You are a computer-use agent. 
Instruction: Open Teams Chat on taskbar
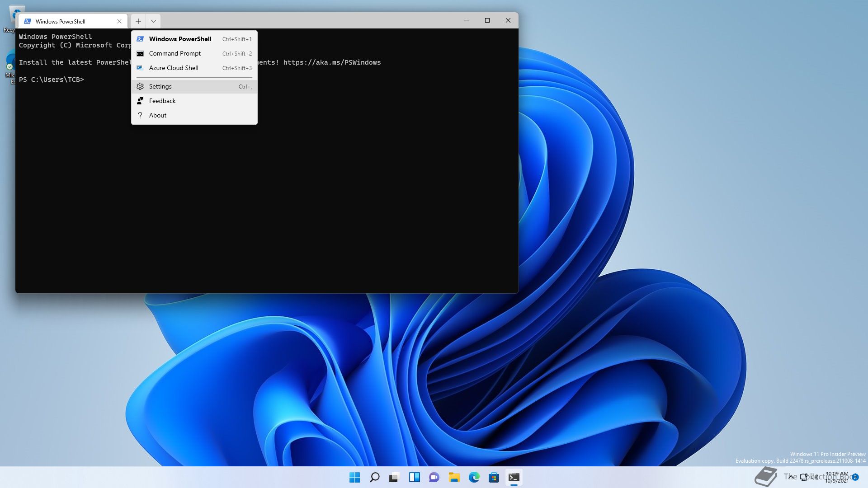(x=434, y=477)
